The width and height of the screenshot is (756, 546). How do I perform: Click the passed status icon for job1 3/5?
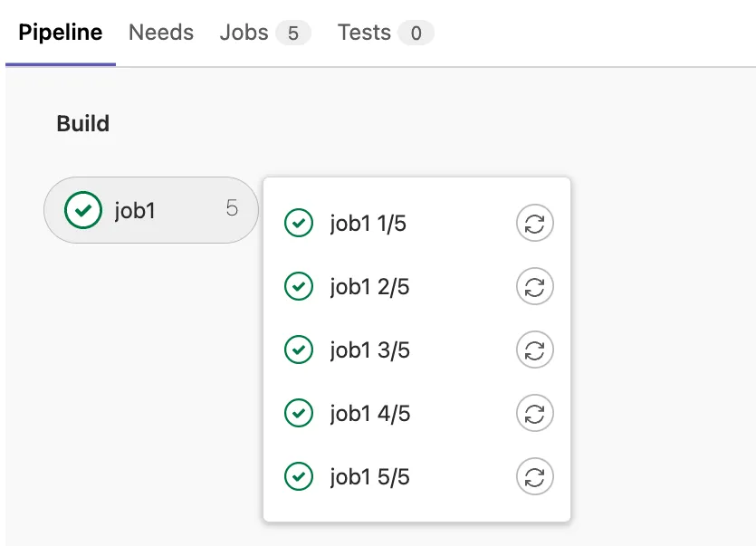pyautogui.click(x=299, y=350)
